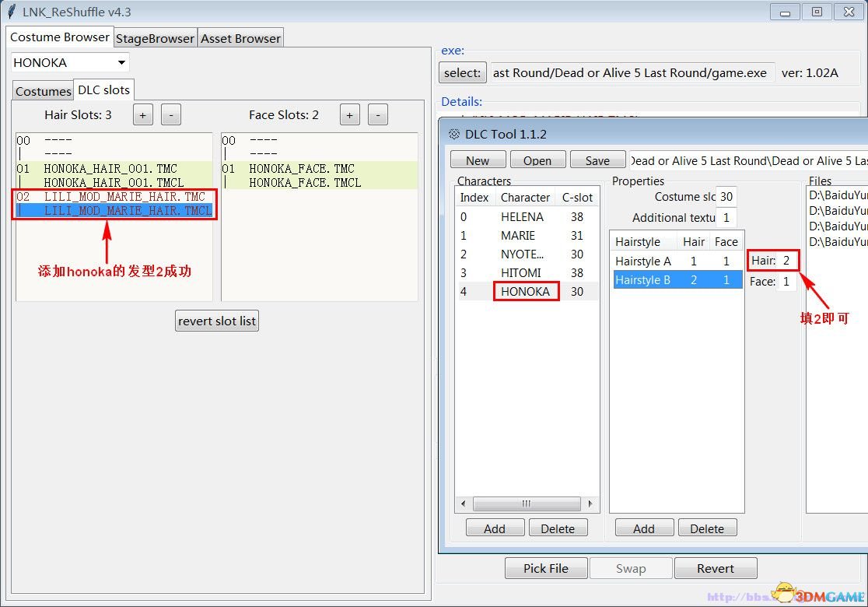Click Add under Hairstyle list

[644, 528]
